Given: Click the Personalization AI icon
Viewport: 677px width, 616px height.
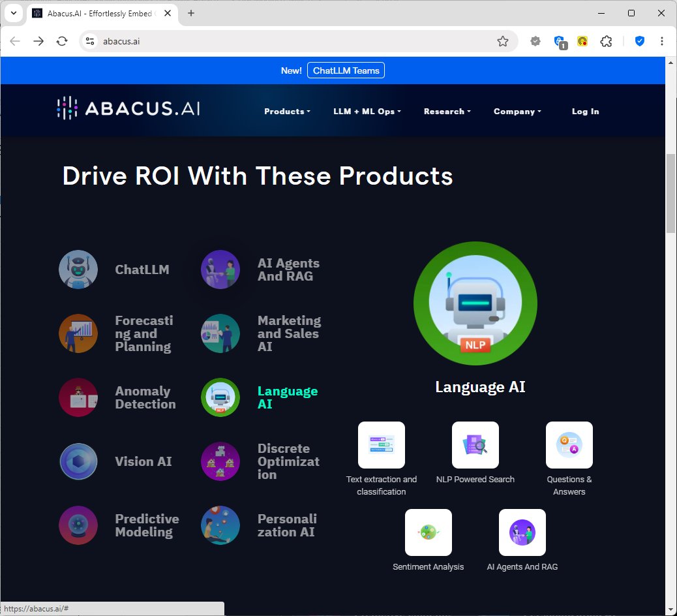Looking at the screenshot, I should click(220, 525).
